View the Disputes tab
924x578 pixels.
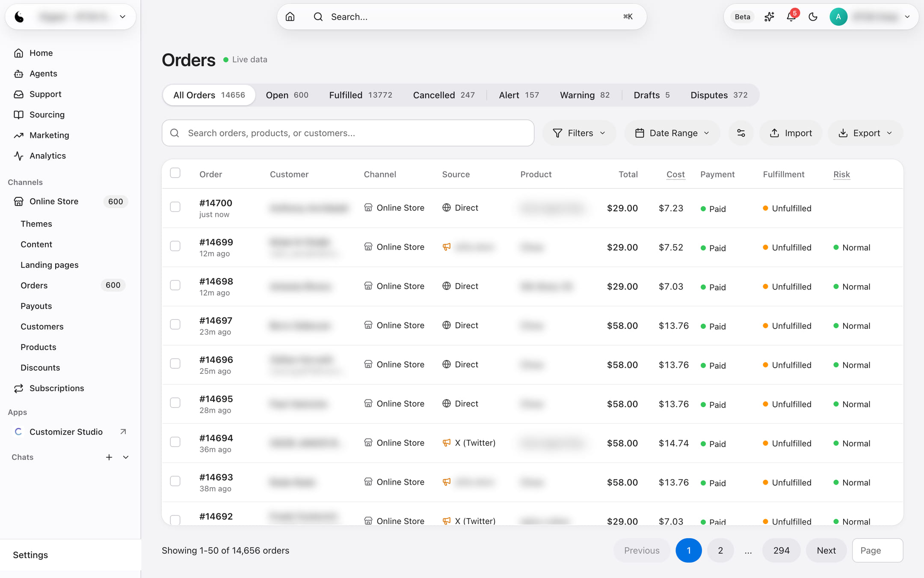[x=719, y=95]
